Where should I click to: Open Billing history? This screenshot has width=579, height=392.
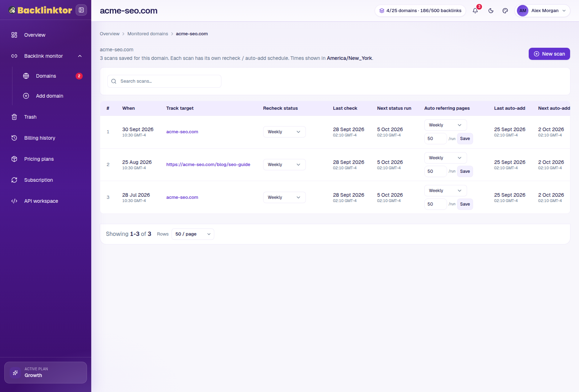46,138
